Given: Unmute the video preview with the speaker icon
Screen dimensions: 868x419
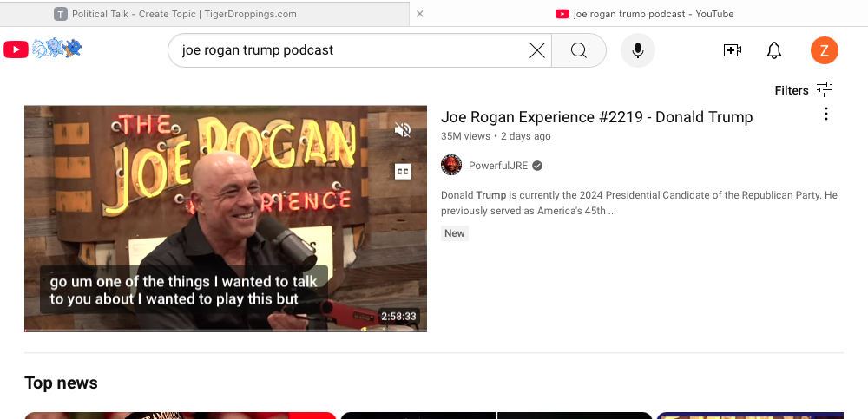Looking at the screenshot, I should point(403,130).
